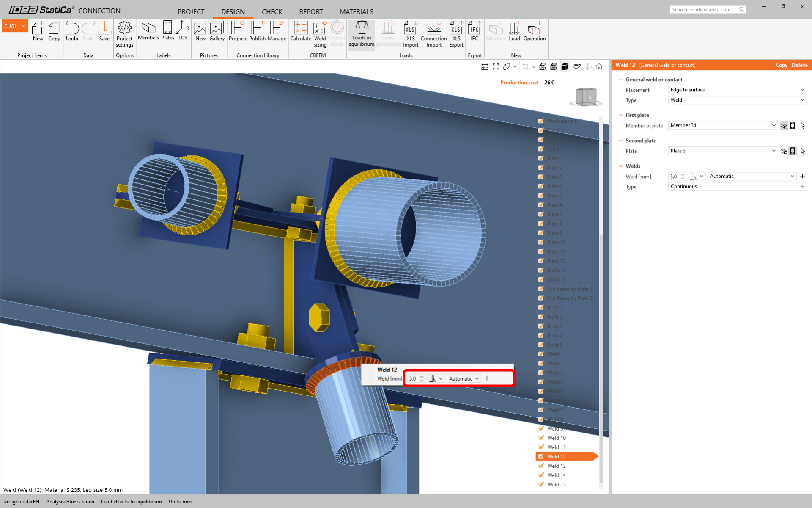Toggle the Weld 10 visibility checkbox

541,438
